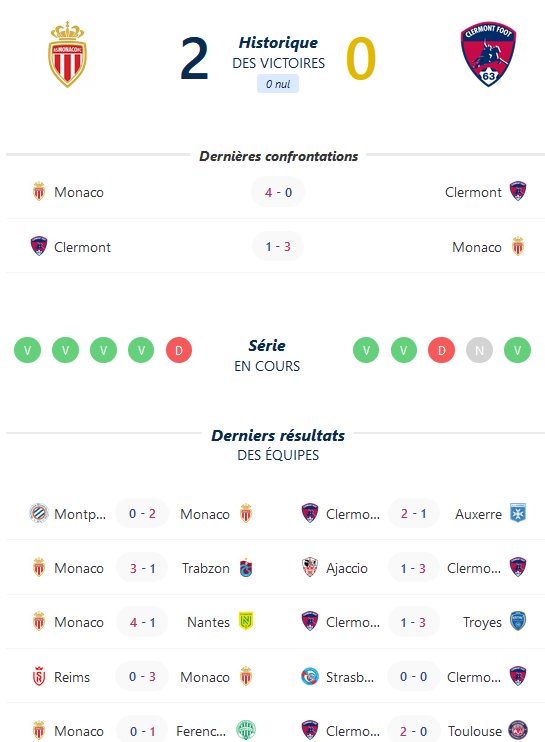545x742 pixels.
Task: Click the 0 nul draws badge
Action: [278, 84]
